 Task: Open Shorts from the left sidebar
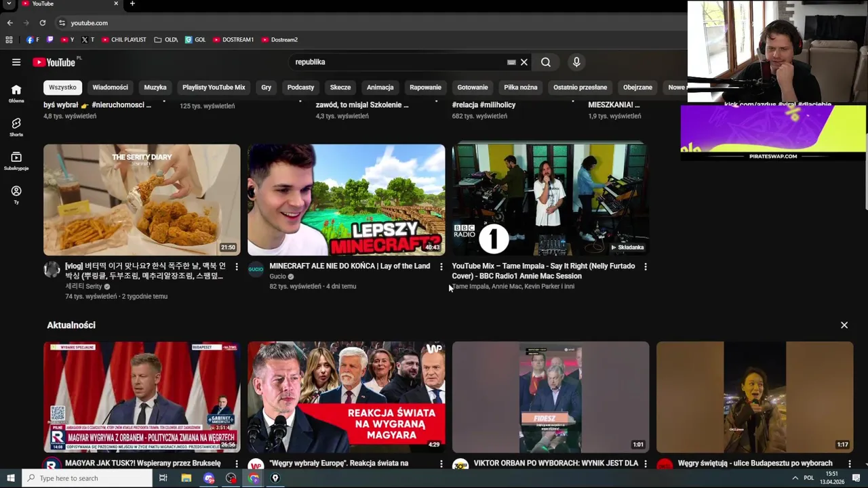click(16, 127)
